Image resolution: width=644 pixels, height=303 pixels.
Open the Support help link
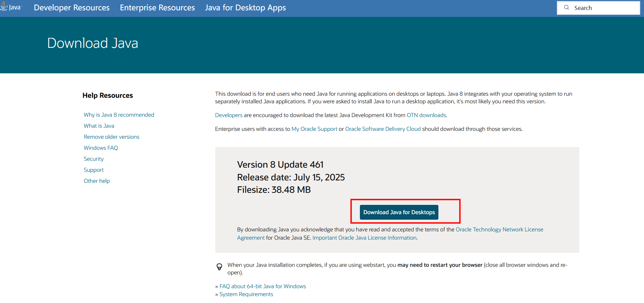click(x=94, y=170)
